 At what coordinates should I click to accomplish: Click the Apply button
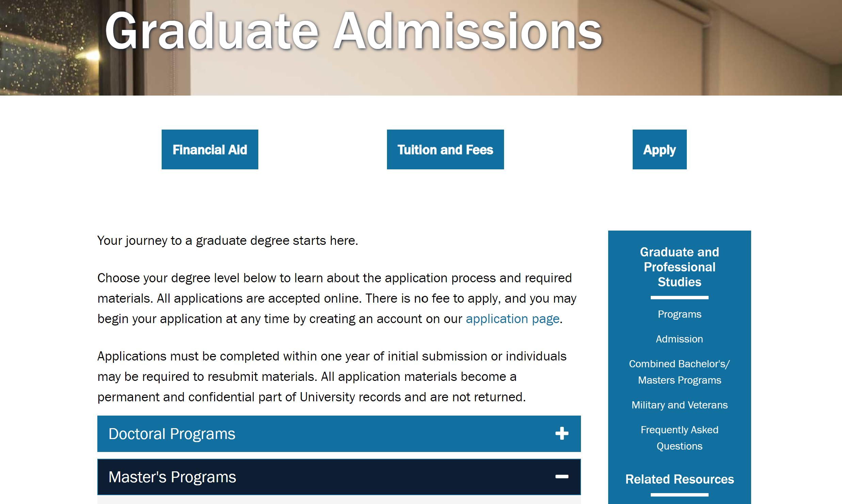[x=660, y=149]
